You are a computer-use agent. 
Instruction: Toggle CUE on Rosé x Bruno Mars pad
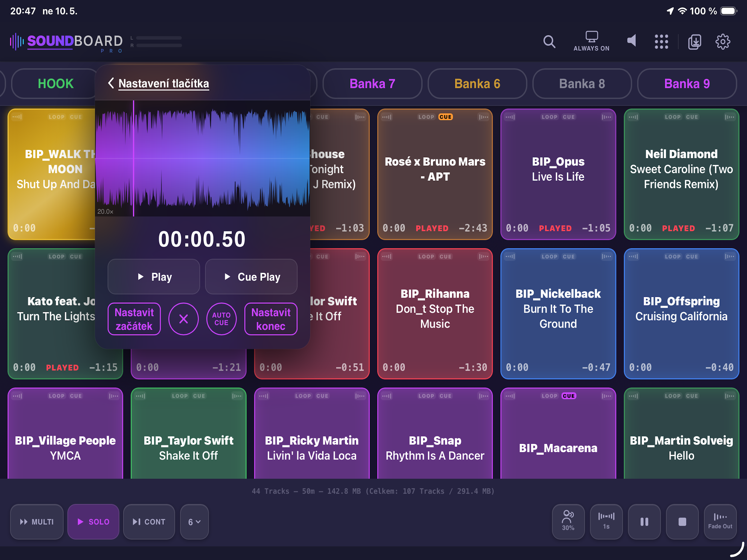pyautogui.click(x=445, y=117)
